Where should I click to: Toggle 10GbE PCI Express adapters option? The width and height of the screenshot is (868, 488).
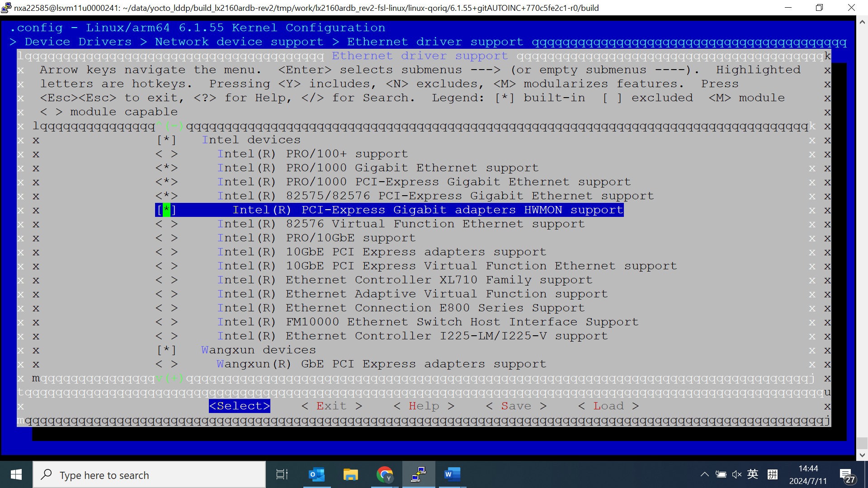[x=166, y=252]
